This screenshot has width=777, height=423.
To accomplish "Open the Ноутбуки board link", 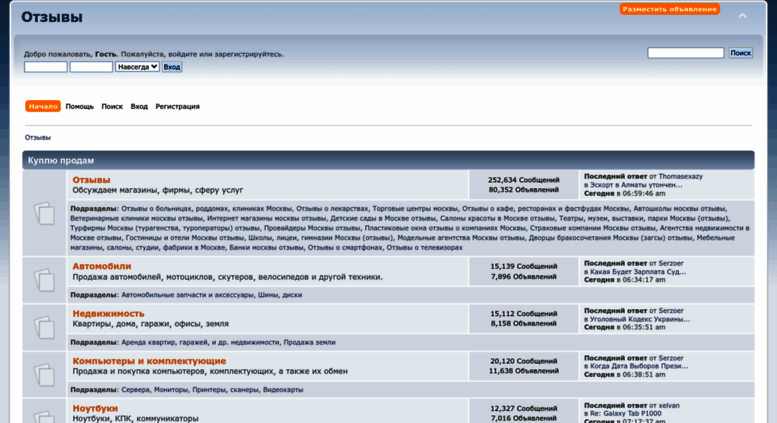I will (95, 409).
